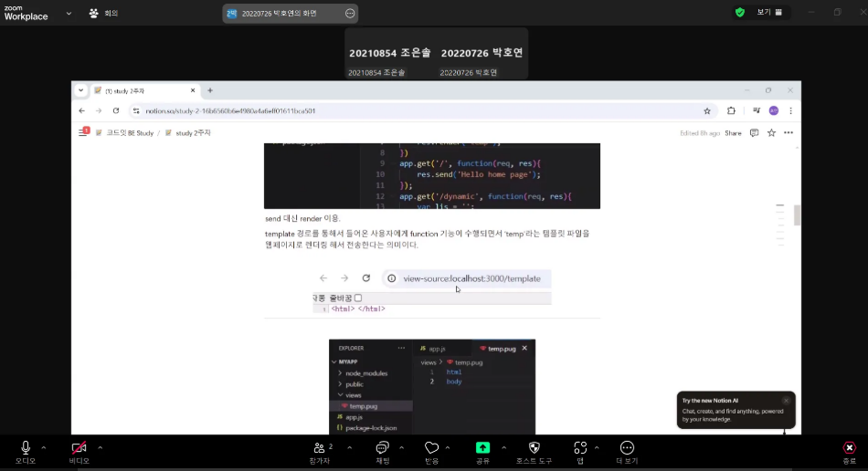Viewport: 868px width, 471px height.
Task: Open the browser three-dot menu
Action: point(790,111)
